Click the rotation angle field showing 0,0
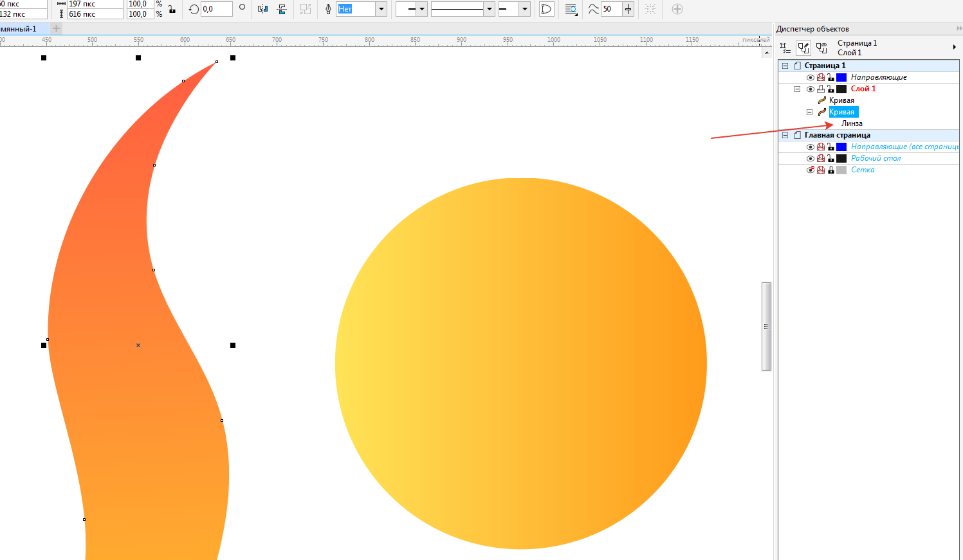Viewport: 963px width, 560px height. pyautogui.click(x=216, y=9)
